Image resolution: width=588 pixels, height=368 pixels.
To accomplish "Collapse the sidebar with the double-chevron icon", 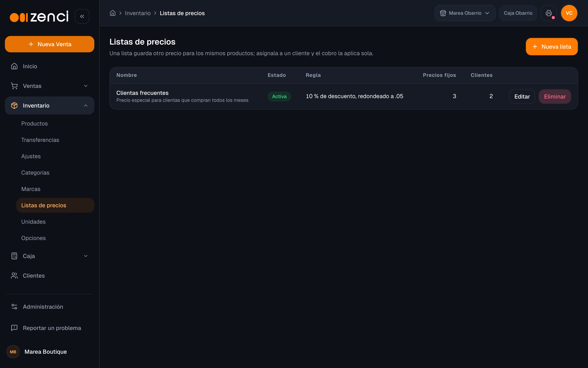I will [82, 16].
